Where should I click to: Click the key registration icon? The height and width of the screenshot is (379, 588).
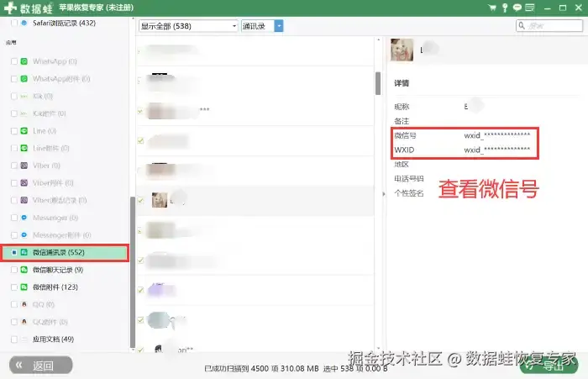click(x=505, y=8)
